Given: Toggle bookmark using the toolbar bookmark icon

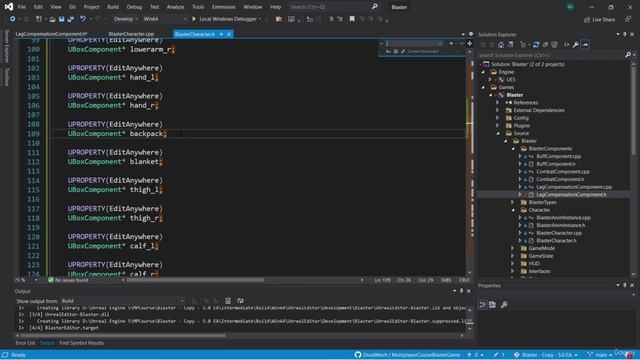Looking at the screenshot, I should 352,19.
